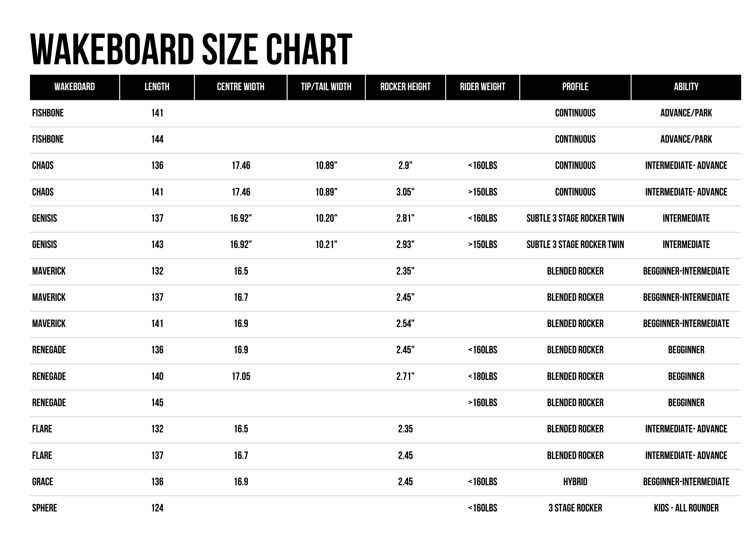Click the Kids - All Rounder ability

tap(686, 508)
